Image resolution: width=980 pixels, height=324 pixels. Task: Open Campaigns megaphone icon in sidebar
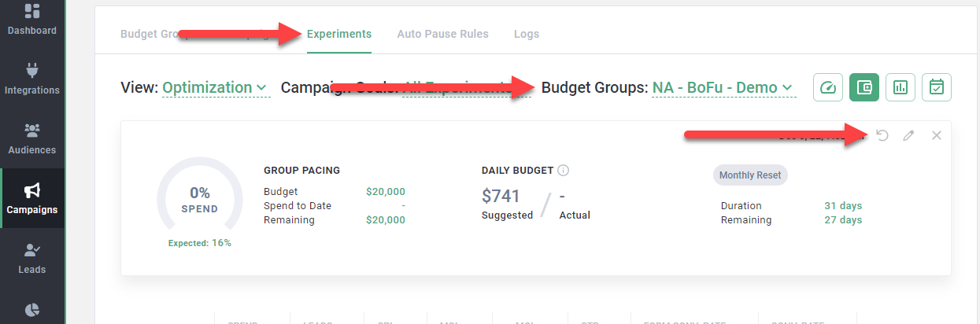click(x=32, y=191)
